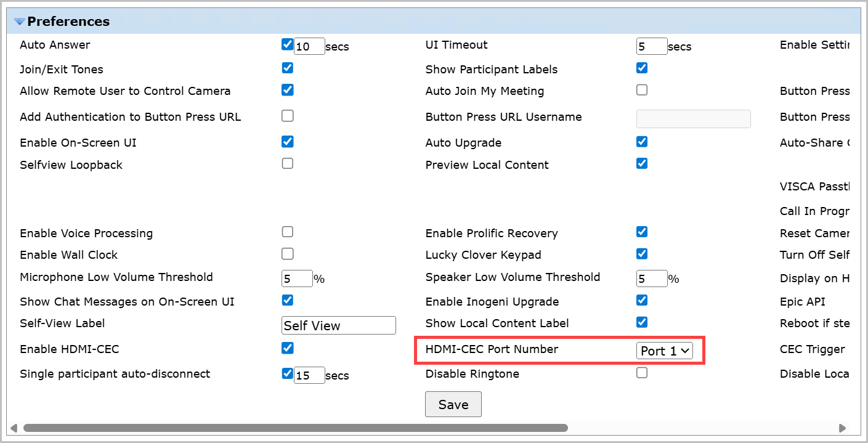Enable Add Authentication to Button Press URL
868x443 pixels.
point(287,116)
